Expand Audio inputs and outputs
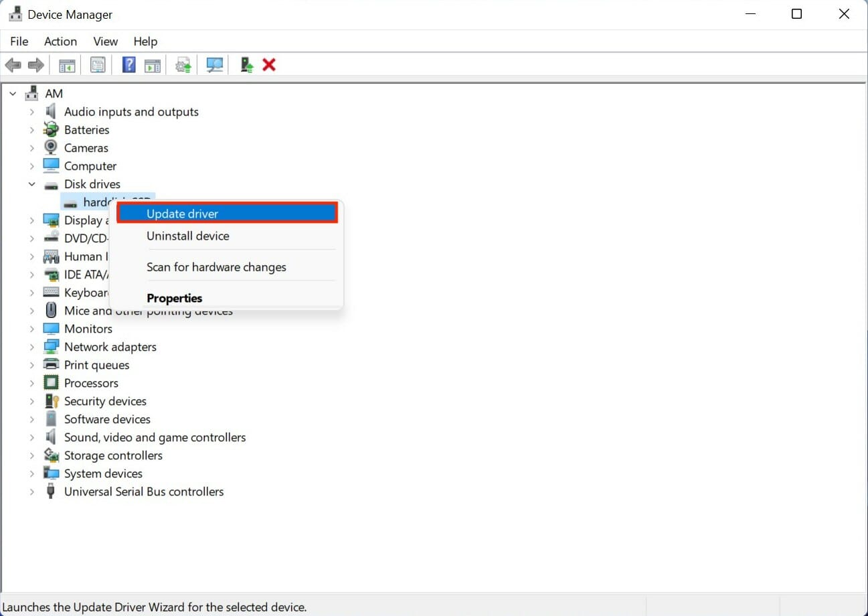Viewport: 868px width, 616px height. point(31,112)
